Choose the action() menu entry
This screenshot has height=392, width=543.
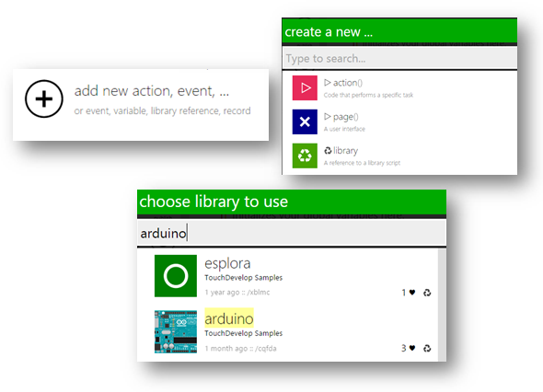[399, 88]
